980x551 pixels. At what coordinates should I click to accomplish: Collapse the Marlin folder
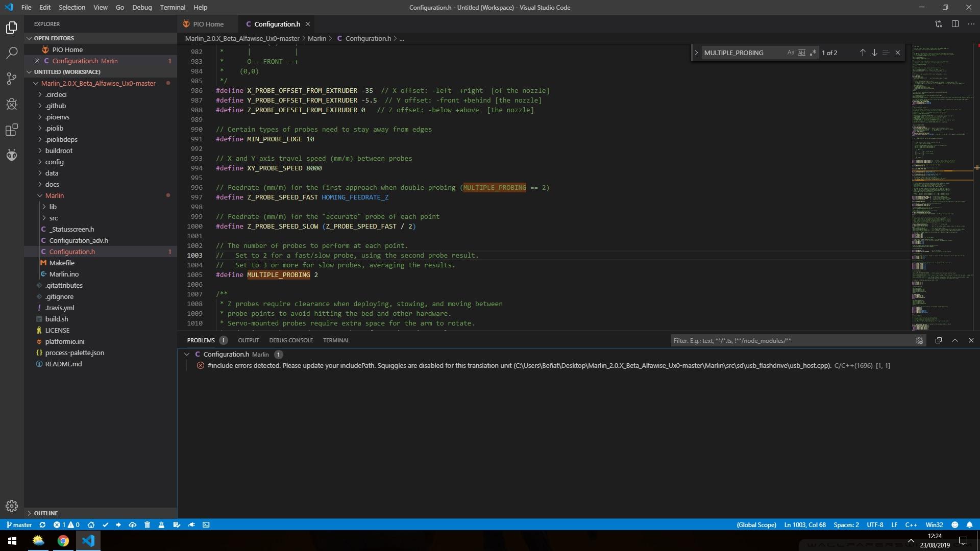(x=54, y=195)
